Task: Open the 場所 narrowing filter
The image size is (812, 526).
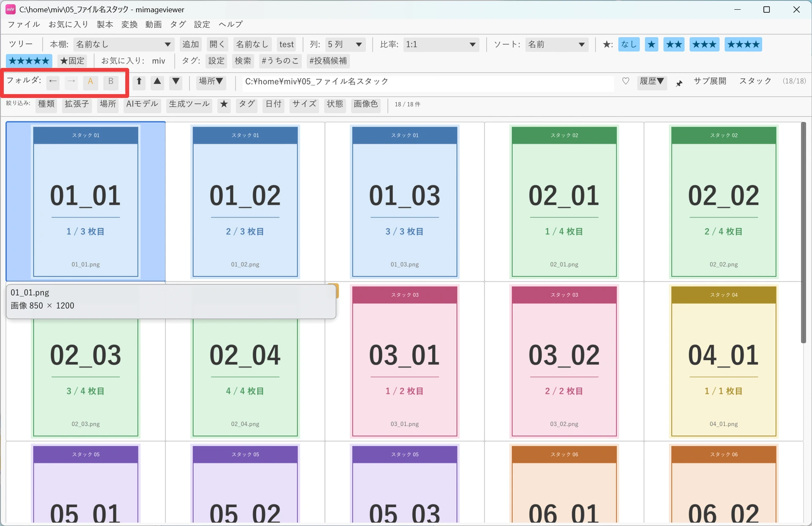Action: 108,104
